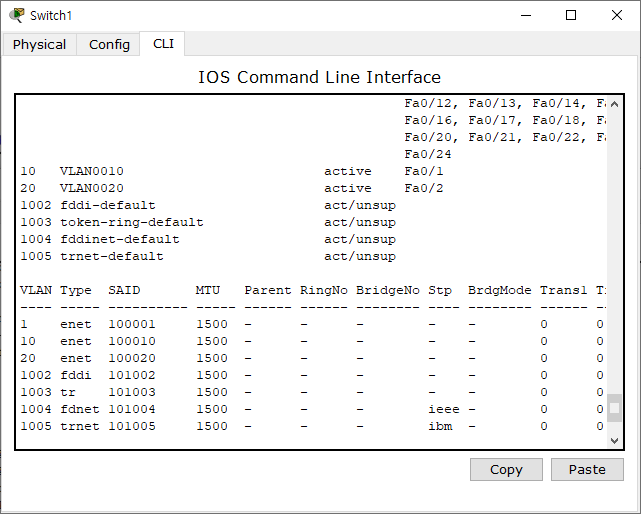Click the SAID value 101003
641x514 pixels.
[132, 392]
